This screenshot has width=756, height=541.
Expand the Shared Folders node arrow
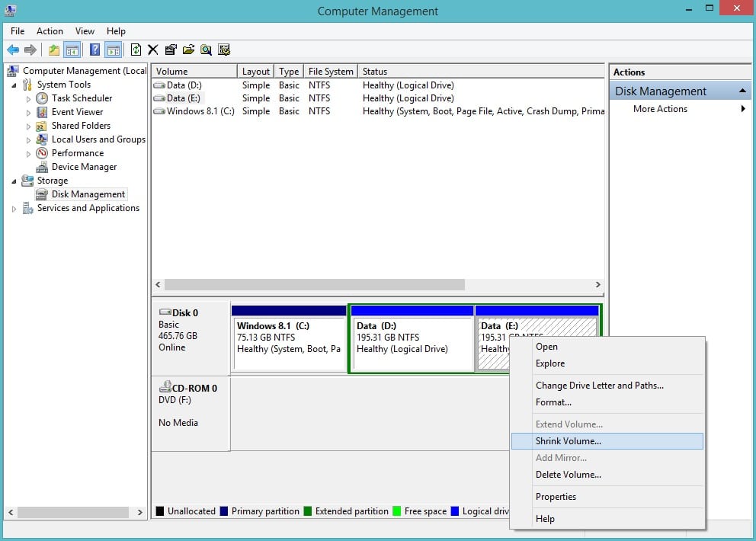tap(28, 126)
